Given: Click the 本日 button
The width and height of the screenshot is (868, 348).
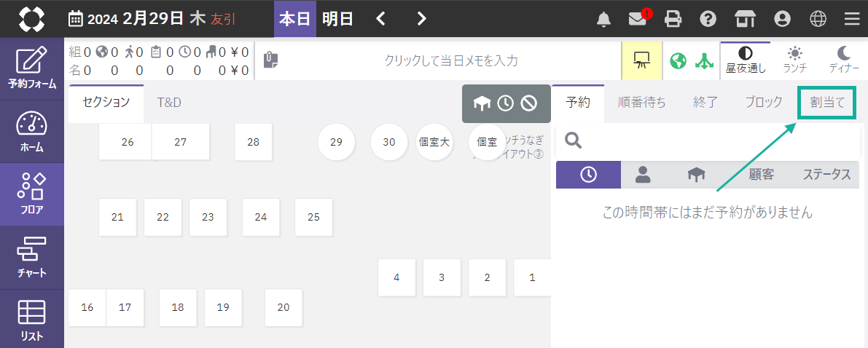Looking at the screenshot, I should coord(295,19).
